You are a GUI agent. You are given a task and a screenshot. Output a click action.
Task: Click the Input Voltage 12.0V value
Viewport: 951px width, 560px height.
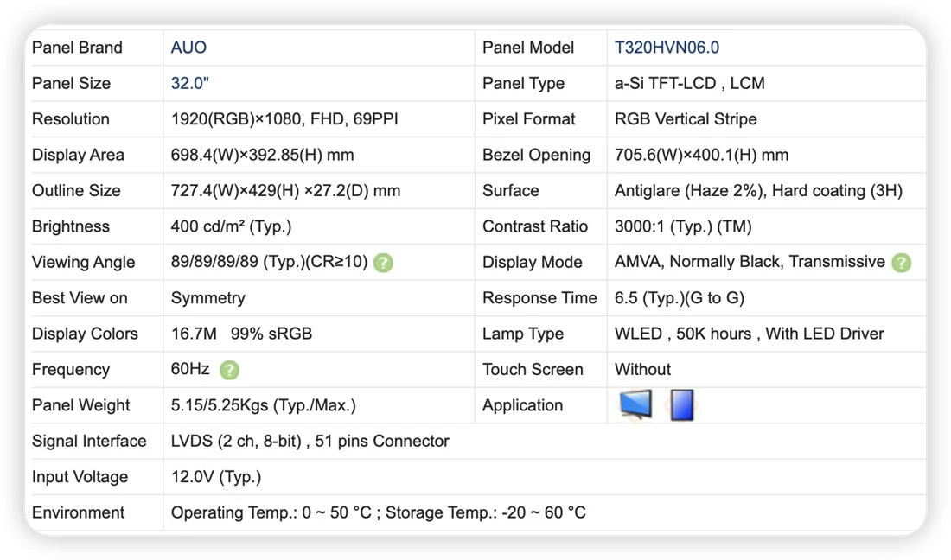point(216,477)
